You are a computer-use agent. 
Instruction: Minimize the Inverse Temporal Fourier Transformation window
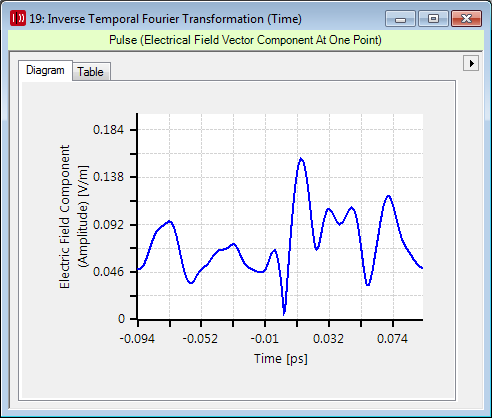(400, 19)
